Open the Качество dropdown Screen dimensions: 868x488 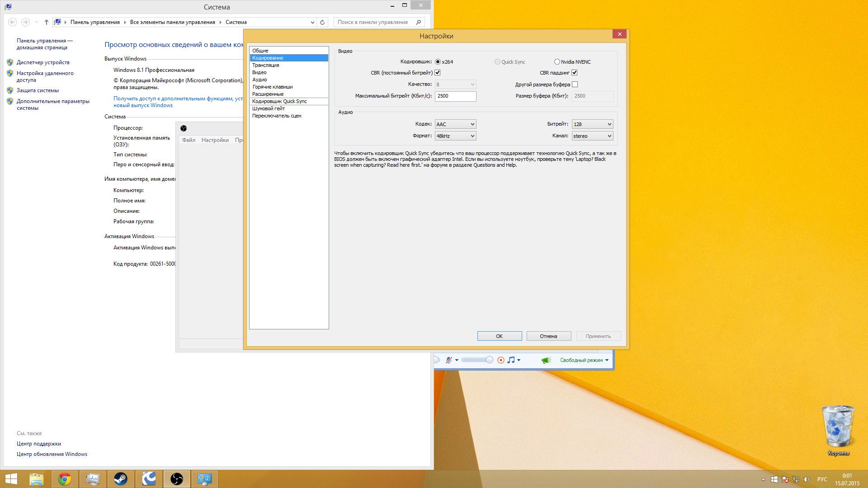pos(455,84)
